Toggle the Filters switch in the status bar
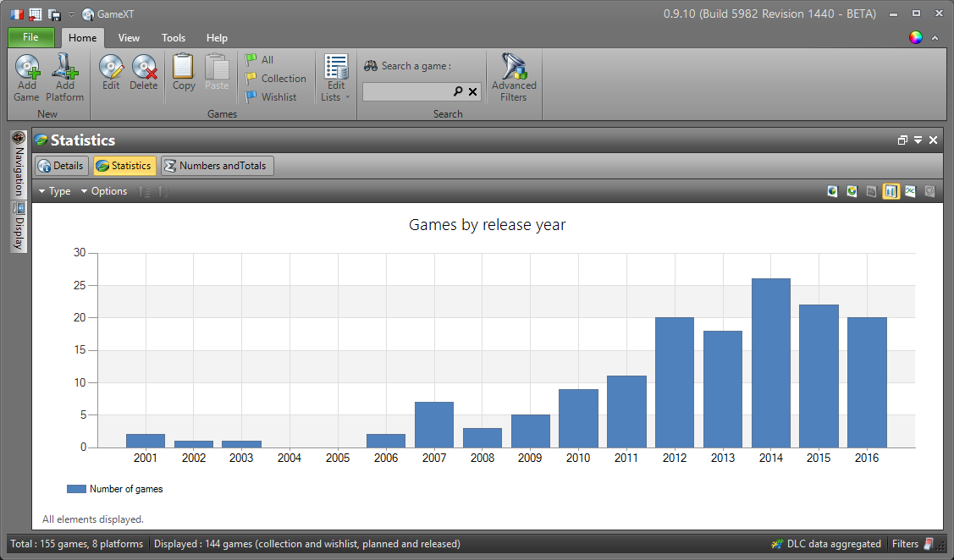The width and height of the screenshot is (954, 560). [929, 544]
